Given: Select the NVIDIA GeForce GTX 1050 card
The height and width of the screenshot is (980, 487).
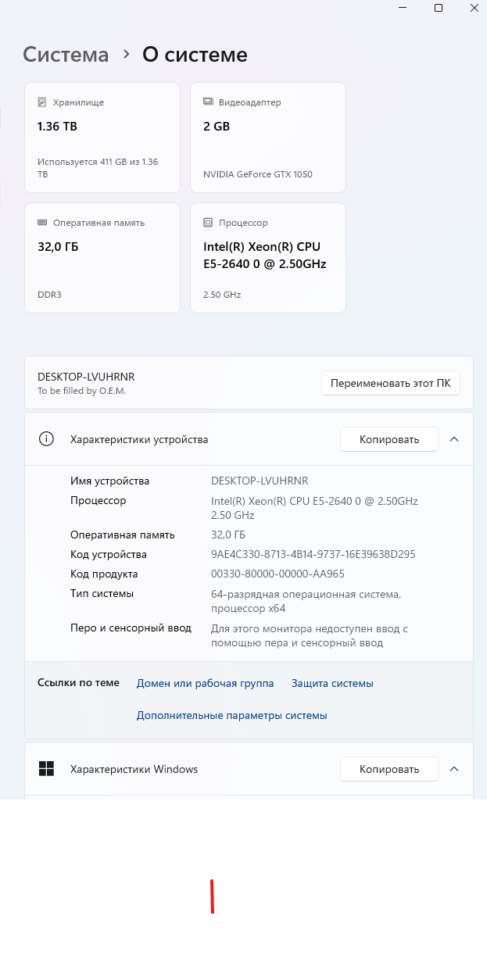Looking at the screenshot, I should 268,138.
